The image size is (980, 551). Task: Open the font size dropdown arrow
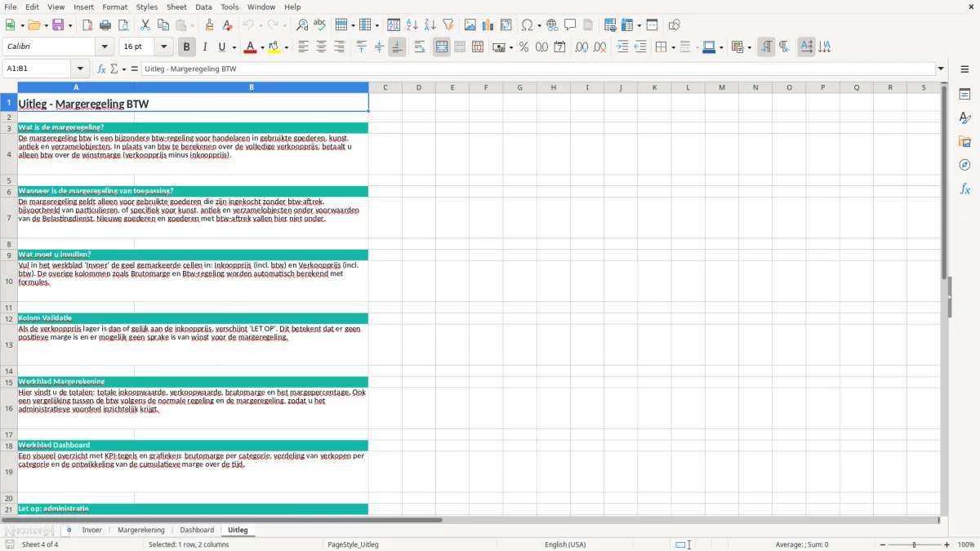[x=163, y=47]
